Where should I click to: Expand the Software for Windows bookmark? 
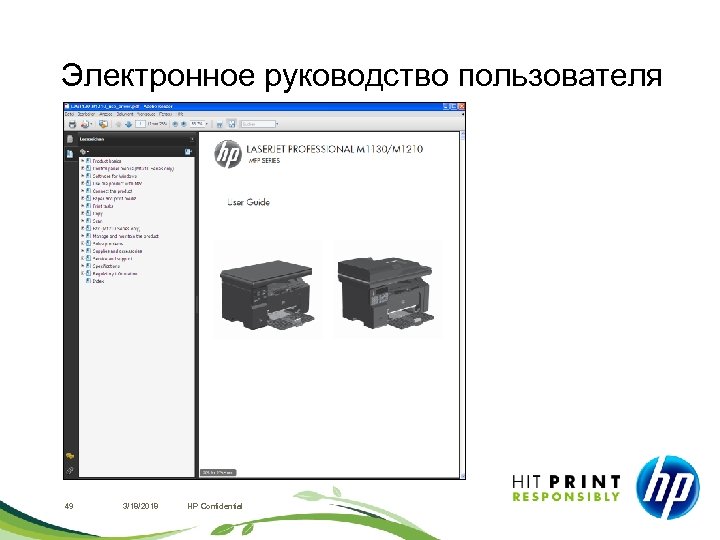point(83,176)
